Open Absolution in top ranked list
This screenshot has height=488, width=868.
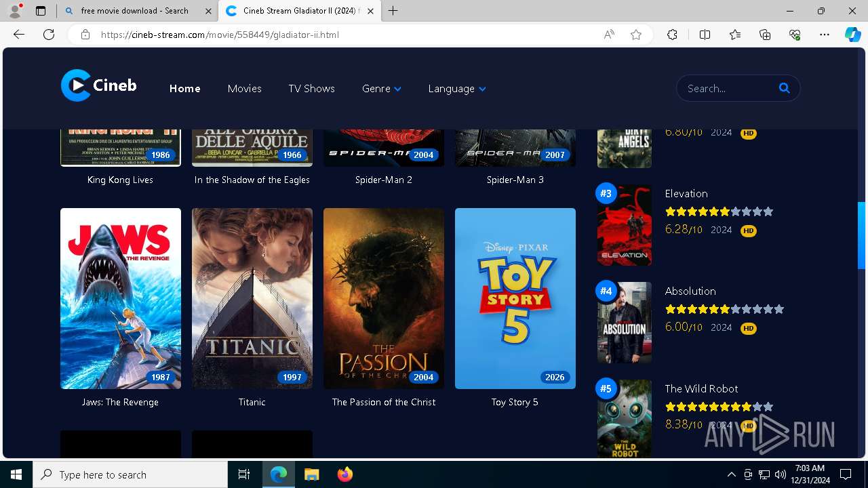(x=690, y=291)
